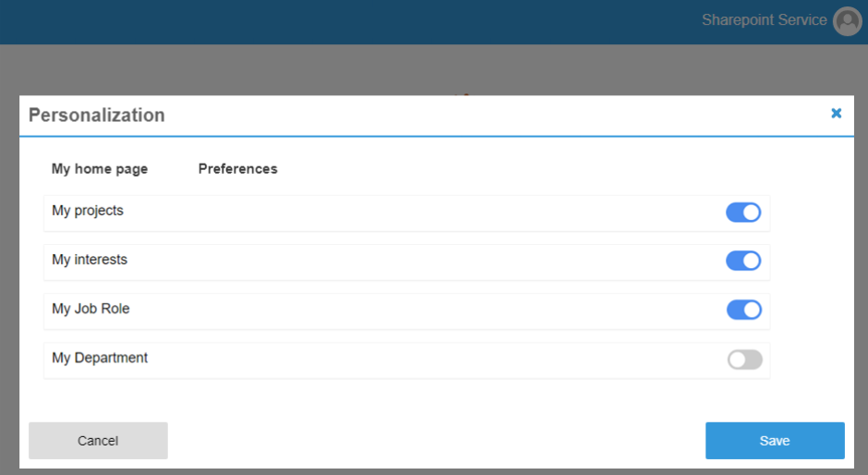Disable the My projects toggle
The width and height of the screenshot is (868, 475).
(743, 213)
